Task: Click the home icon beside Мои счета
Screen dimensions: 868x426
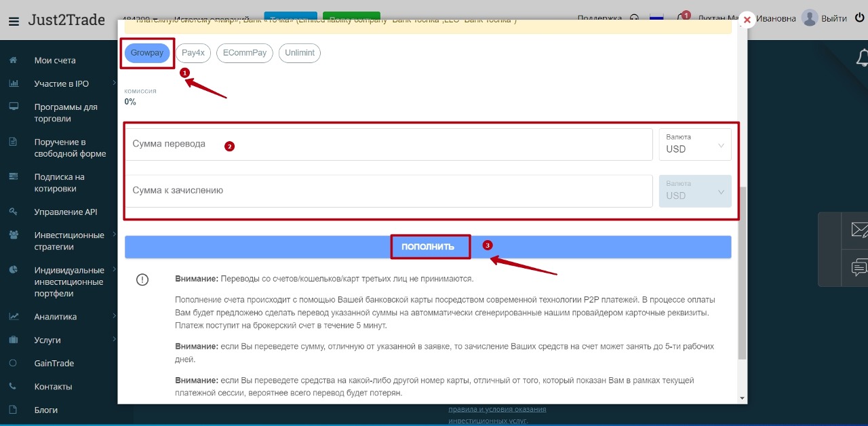Action: pyautogui.click(x=13, y=60)
